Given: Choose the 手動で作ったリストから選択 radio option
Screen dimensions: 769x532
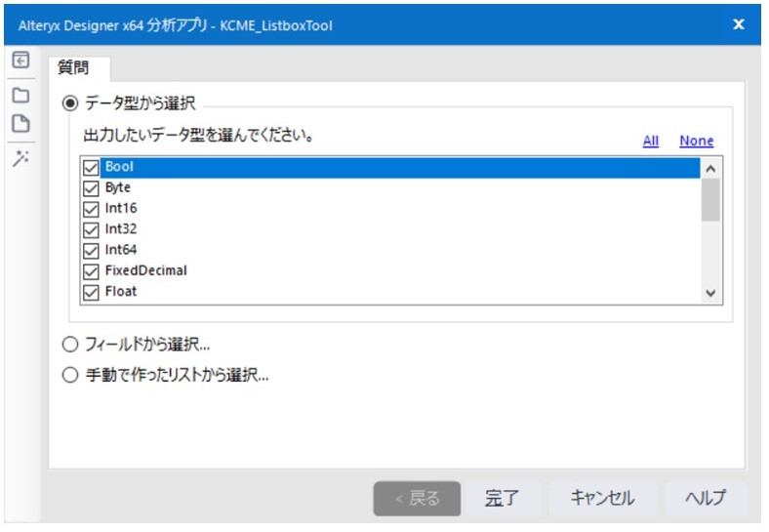Looking at the screenshot, I should click(70, 375).
